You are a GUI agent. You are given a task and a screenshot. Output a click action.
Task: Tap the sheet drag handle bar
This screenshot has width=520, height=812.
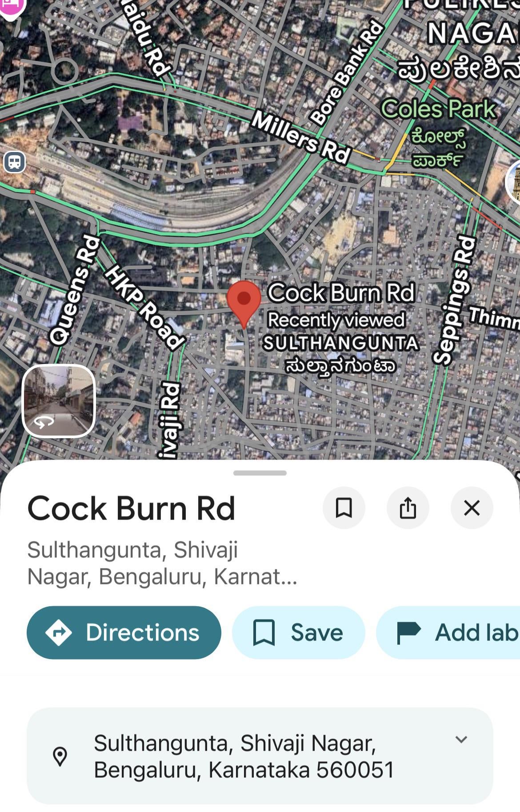coord(260,473)
